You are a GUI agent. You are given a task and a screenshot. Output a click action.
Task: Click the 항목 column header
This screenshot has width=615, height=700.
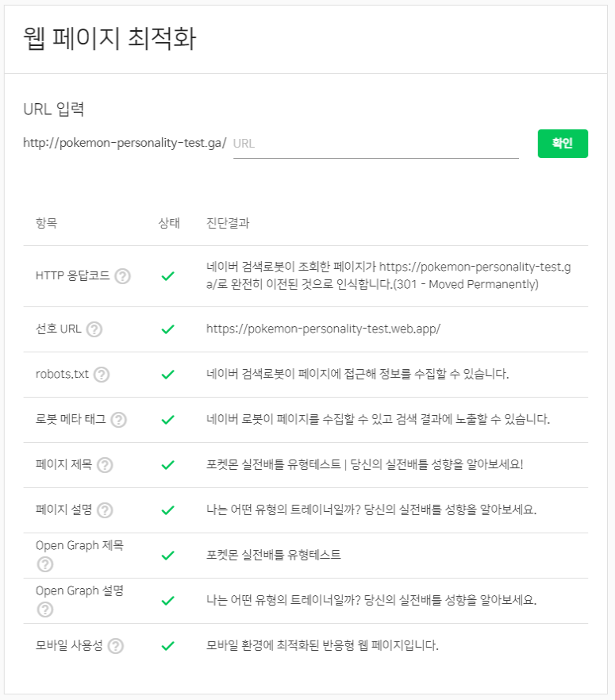click(46, 223)
